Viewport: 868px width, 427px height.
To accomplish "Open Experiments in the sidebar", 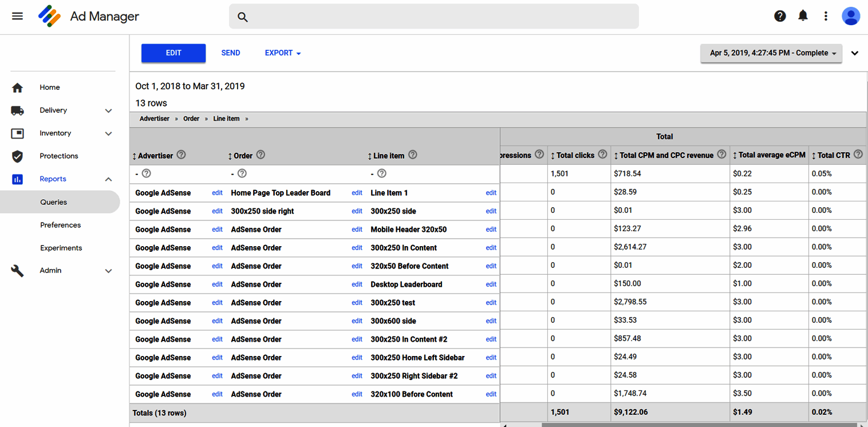I will pyautogui.click(x=61, y=248).
